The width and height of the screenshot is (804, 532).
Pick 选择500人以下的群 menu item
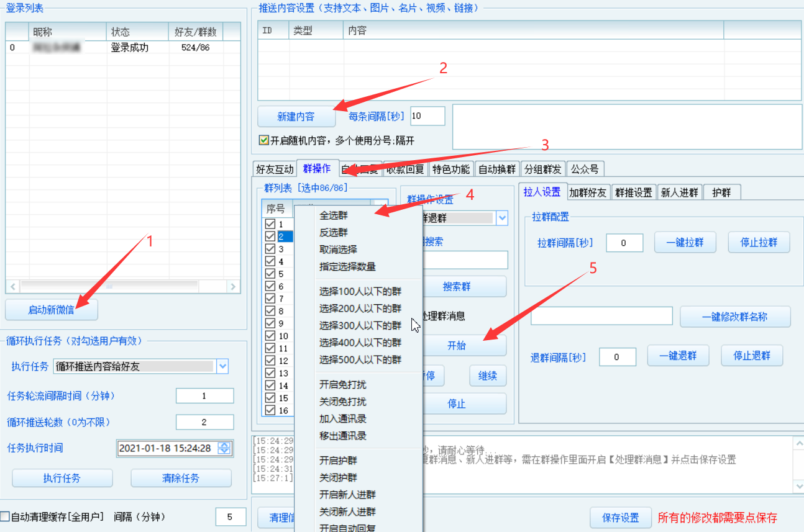coord(360,359)
